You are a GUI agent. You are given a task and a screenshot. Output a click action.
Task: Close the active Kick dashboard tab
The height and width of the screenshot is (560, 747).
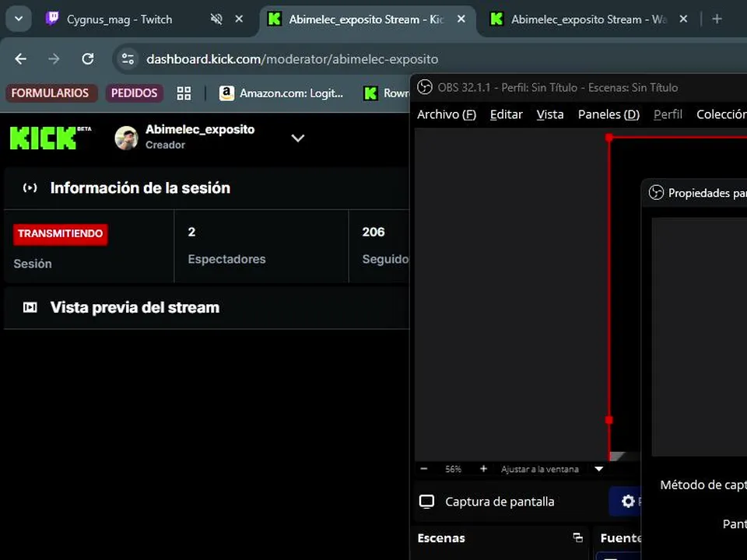461,19
